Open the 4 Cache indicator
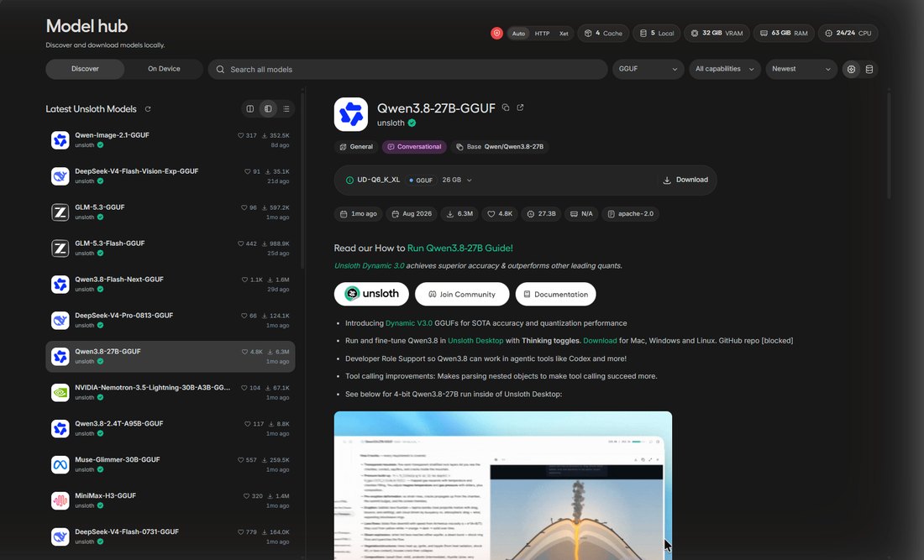Screen dimensions: 924x560 pyautogui.click(x=603, y=34)
